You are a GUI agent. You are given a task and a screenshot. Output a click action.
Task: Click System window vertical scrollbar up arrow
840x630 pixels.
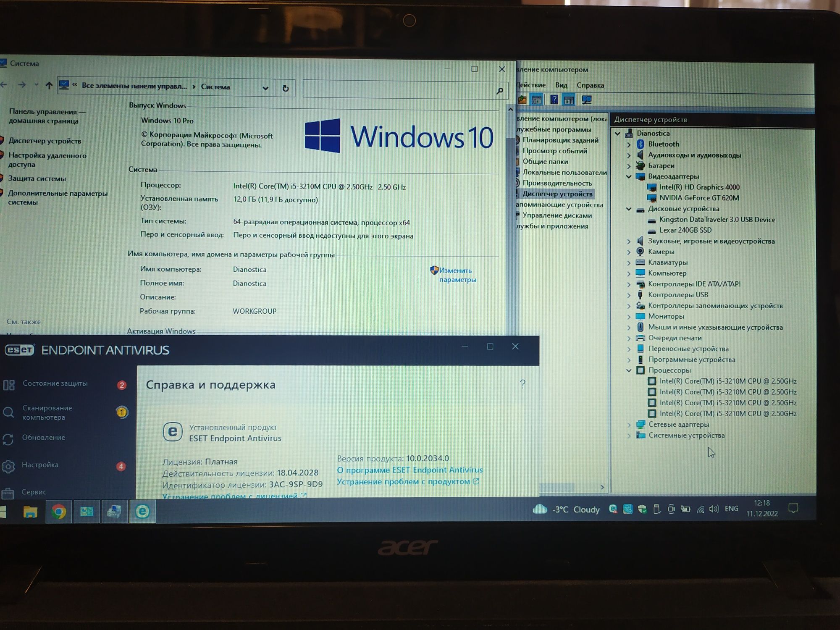pos(510,110)
